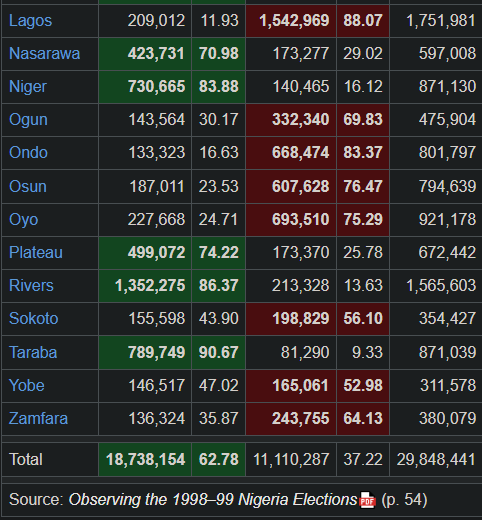Open the Oyo state link
This screenshot has height=520, width=482.
pos(24,220)
